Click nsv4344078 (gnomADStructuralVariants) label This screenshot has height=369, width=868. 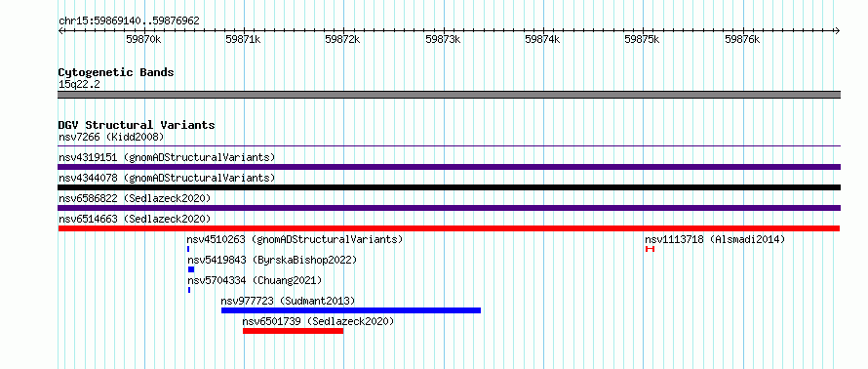[167, 178]
